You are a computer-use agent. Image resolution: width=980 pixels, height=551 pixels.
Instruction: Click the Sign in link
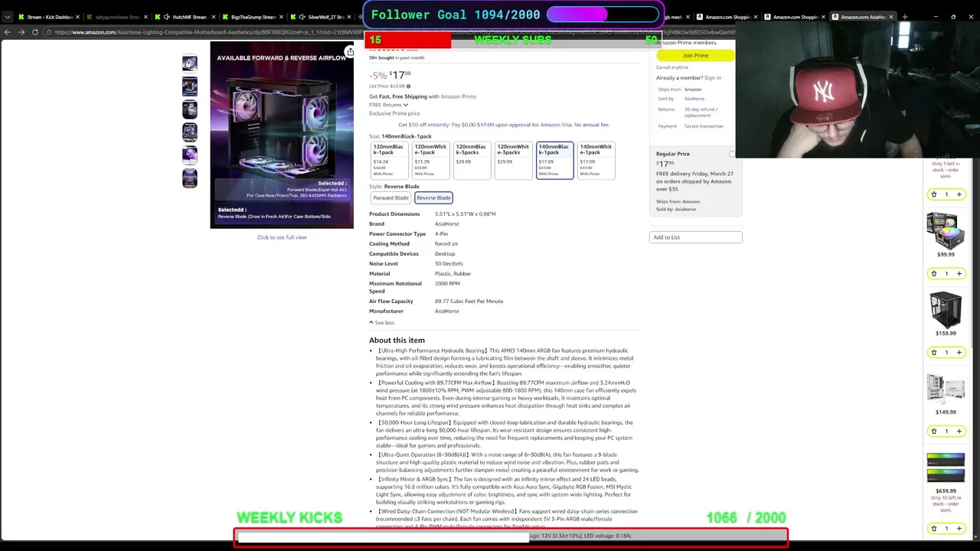click(713, 77)
